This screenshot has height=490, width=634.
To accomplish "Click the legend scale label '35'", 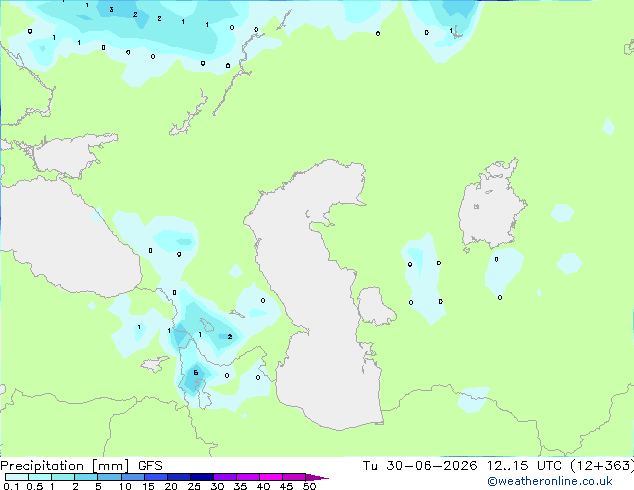I will pyautogui.click(x=240, y=486).
